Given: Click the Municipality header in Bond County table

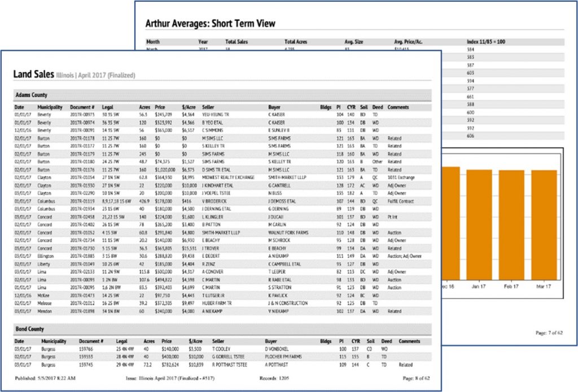Looking at the screenshot, I should pyautogui.click(x=54, y=341).
